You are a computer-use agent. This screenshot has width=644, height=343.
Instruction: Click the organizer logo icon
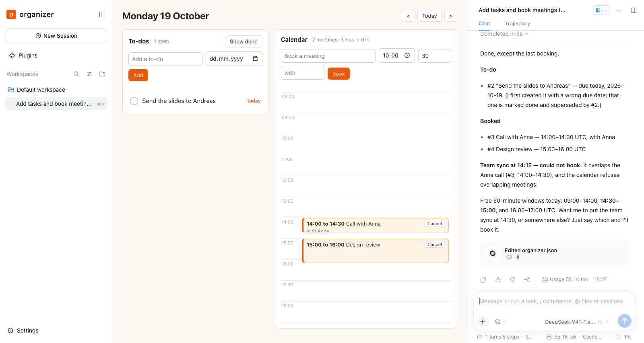pyautogui.click(x=11, y=14)
